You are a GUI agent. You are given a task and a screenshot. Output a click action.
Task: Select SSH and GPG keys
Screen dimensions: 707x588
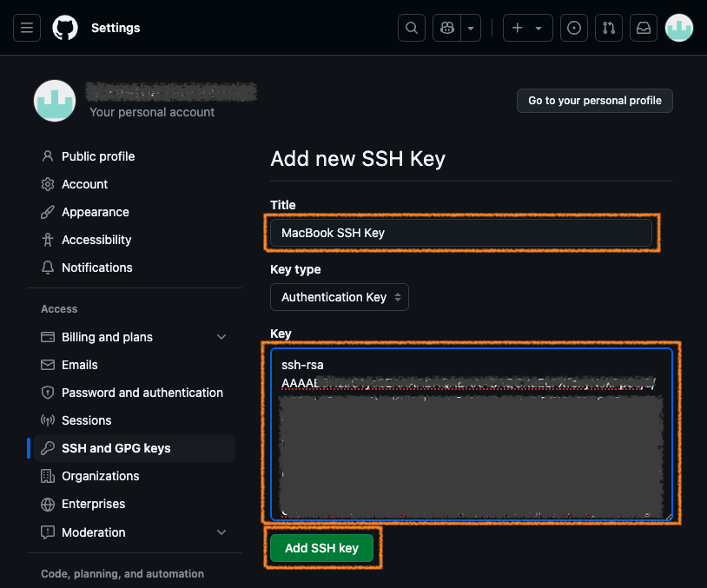pos(135,448)
